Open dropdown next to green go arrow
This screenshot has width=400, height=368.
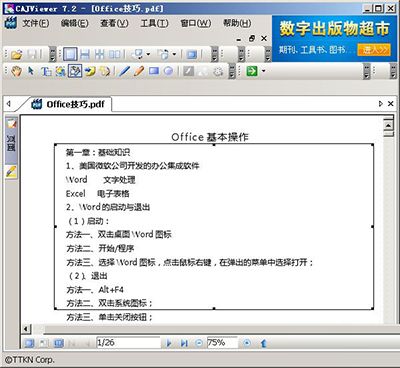pyautogui.click(x=263, y=71)
